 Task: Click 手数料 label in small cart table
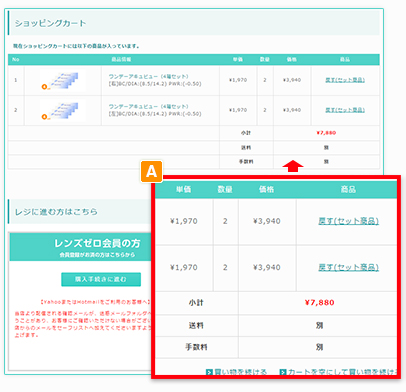click(x=246, y=162)
